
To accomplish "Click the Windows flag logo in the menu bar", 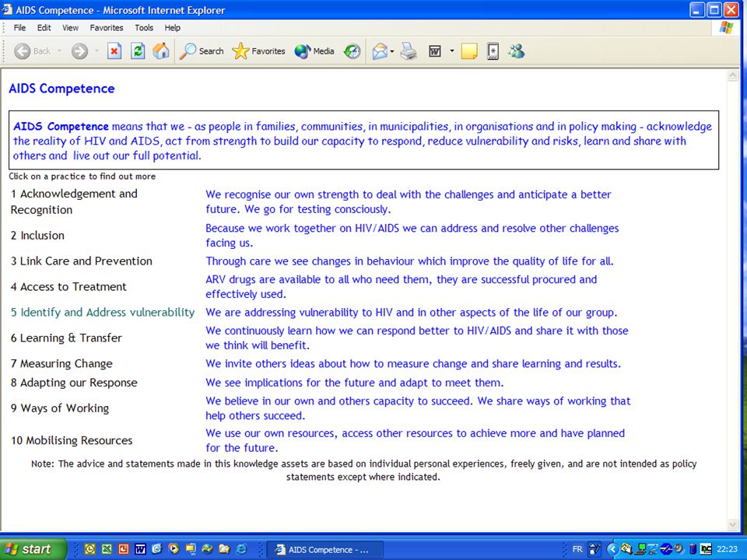I will coord(727,28).
